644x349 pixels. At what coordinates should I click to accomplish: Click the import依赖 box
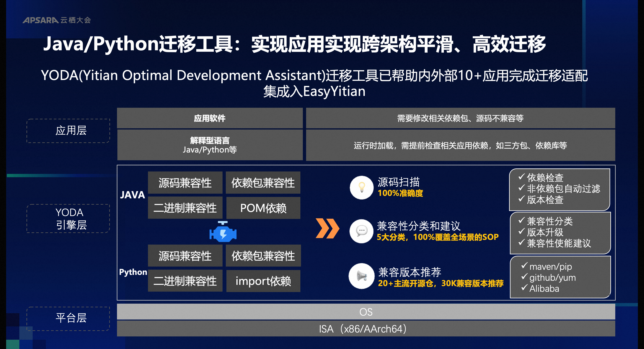[x=263, y=281]
